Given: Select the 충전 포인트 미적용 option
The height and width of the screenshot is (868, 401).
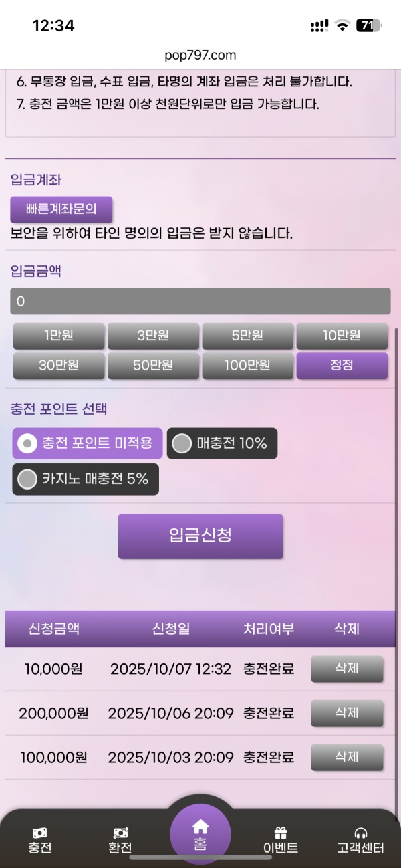Looking at the screenshot, I should point(86,443).
